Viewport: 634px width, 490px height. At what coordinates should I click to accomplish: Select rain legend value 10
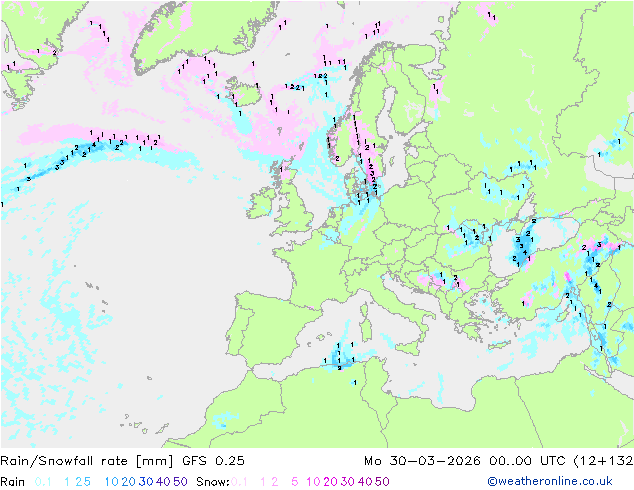pyautogui.click(x=112, y=482)
